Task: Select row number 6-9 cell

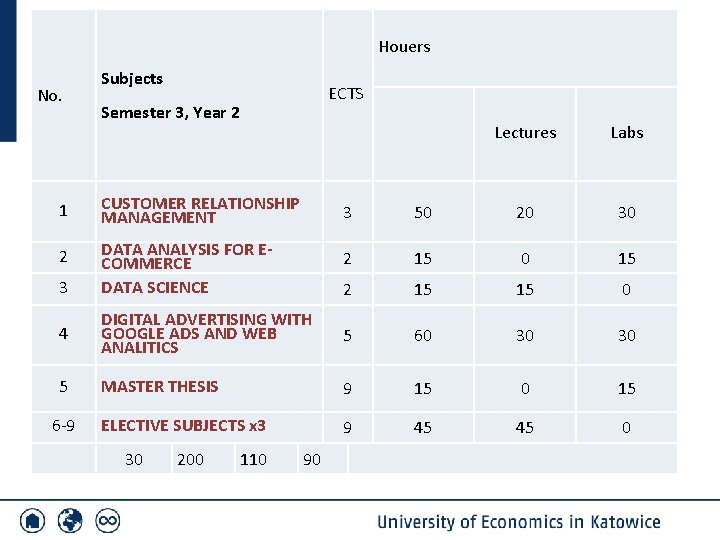Action: [63, 426]
